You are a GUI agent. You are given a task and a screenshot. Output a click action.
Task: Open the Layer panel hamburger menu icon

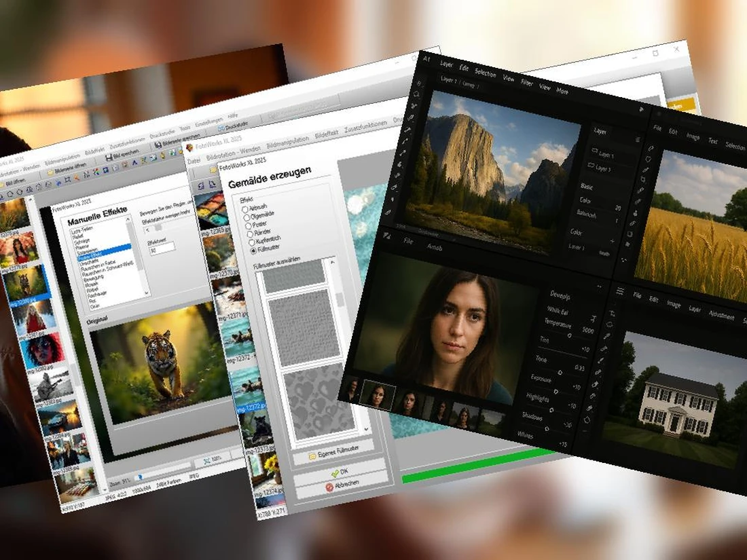tap(637, 140)
